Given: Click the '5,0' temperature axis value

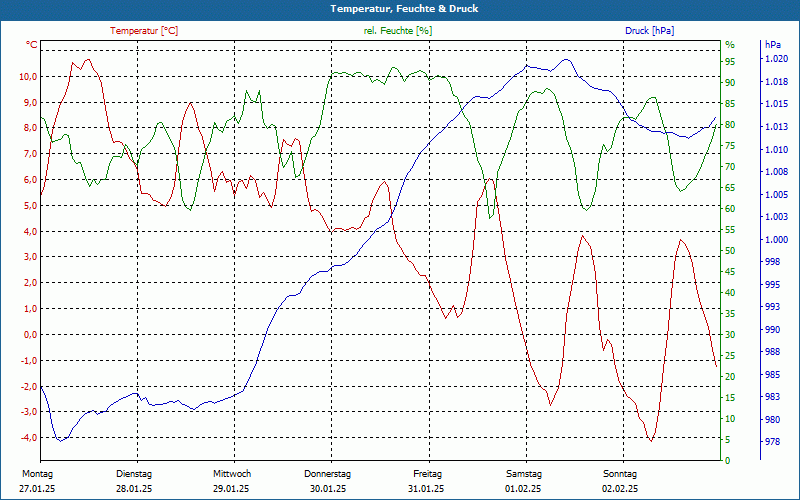Looking at the screenshot, I should tap(30, 206).
